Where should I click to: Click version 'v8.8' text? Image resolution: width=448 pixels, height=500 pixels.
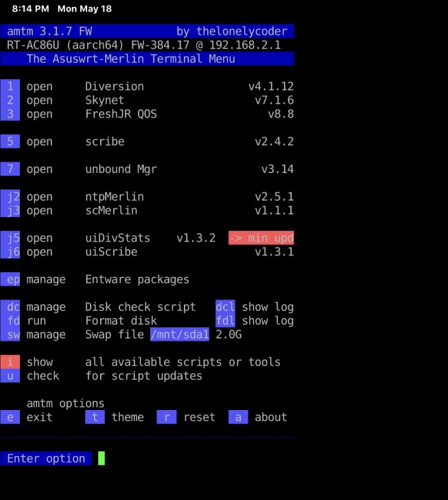[281, 114]
